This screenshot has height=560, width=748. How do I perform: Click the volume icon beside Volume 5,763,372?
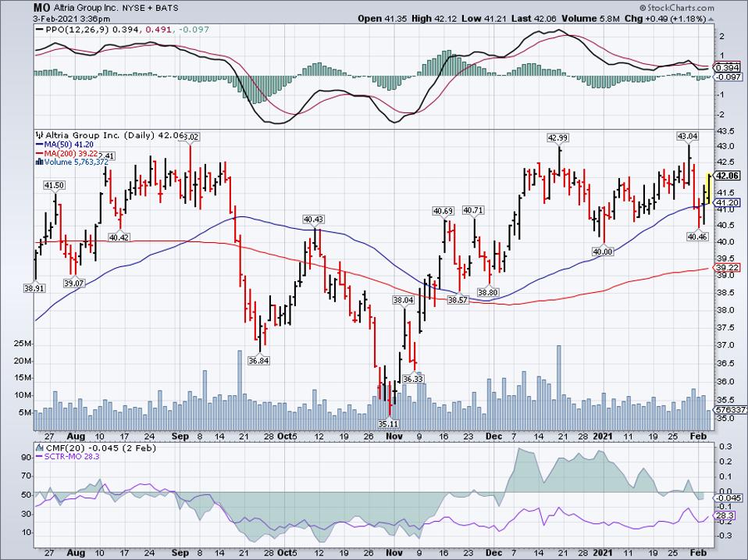[40, 162]
